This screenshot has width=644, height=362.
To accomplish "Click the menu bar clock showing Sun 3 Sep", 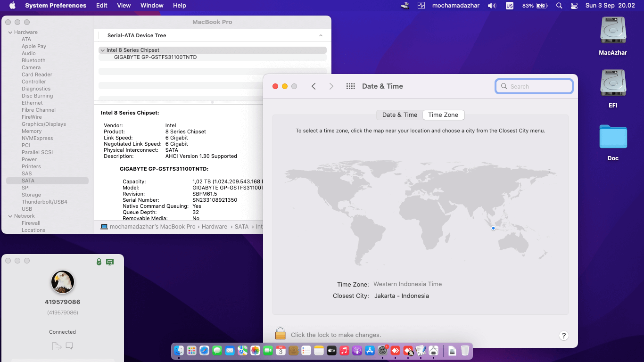I will (x=609, y=6).
